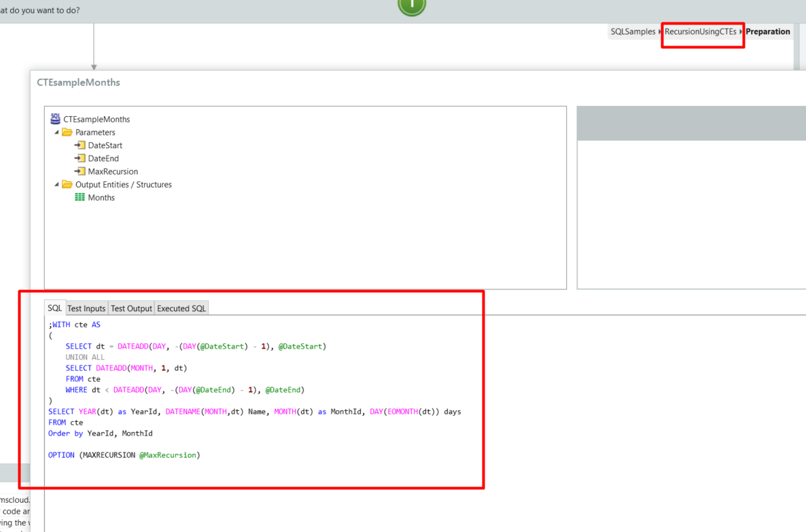Select the DateEnd input parameter icon
Image resolution: width=806 pixels, height=532 pixels.
tap(80, 158)
